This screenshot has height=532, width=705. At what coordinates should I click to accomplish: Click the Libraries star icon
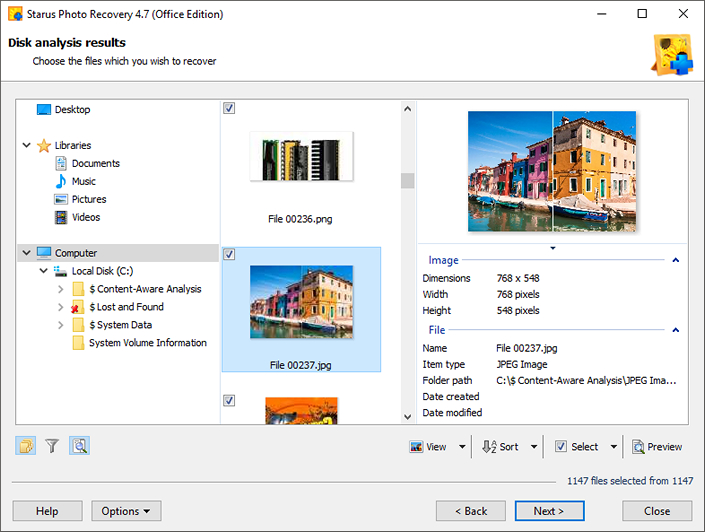pyautogui.click(x=44, y=146)
